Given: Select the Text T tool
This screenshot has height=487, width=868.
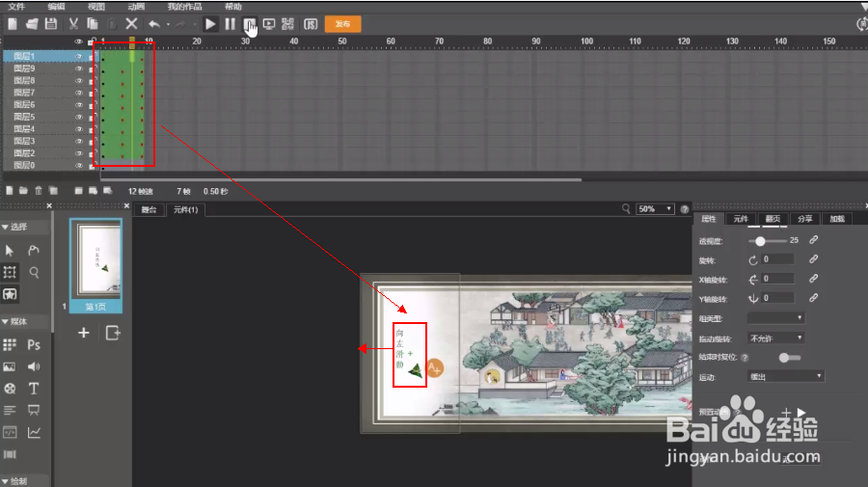Looking at the screenshot, I should click(x=34, y=389).
